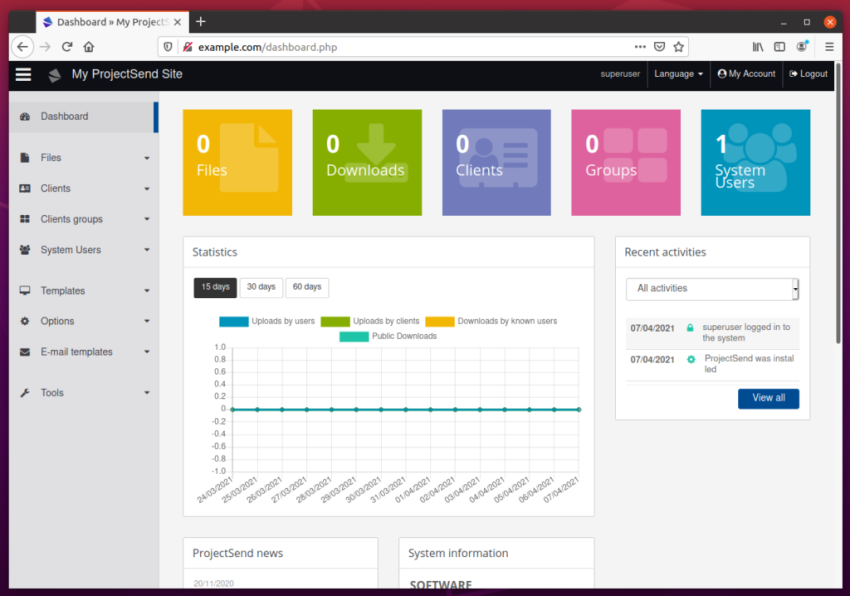Open the Firefox application menu icon
Screen dimensions: 850x596
pos(829,47)
